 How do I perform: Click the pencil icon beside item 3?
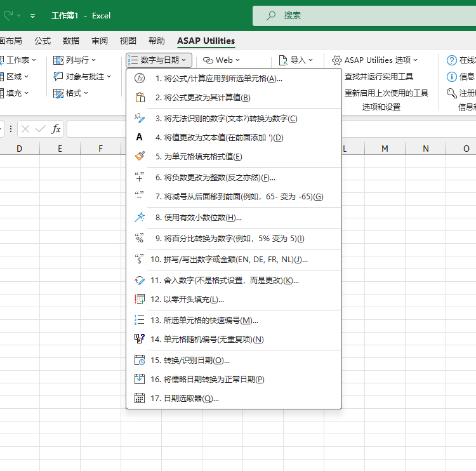140,118
